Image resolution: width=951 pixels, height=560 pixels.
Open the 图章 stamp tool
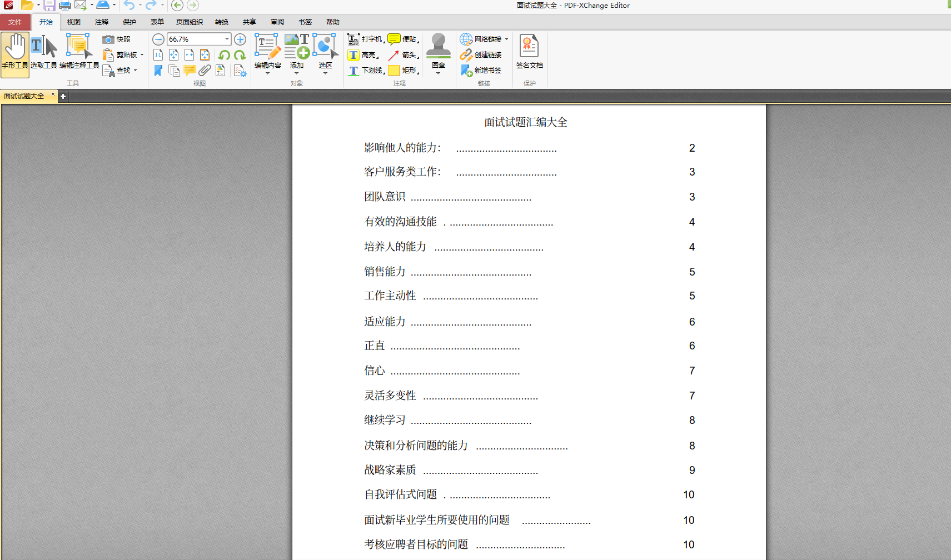point(439,53)
